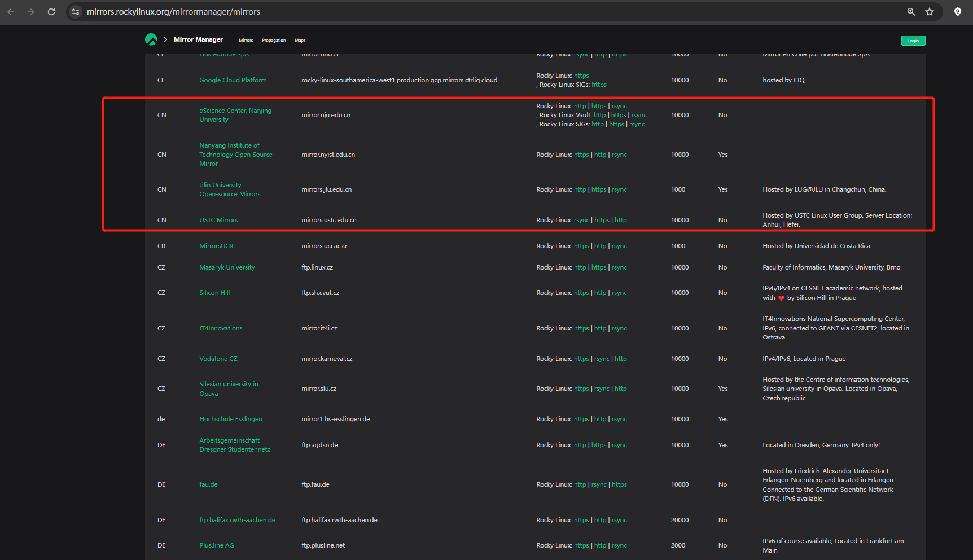Screen dimensions: 973x560
Task: Click the https link for mirror.nyist.edu.cn
Action: click(581, 155)
